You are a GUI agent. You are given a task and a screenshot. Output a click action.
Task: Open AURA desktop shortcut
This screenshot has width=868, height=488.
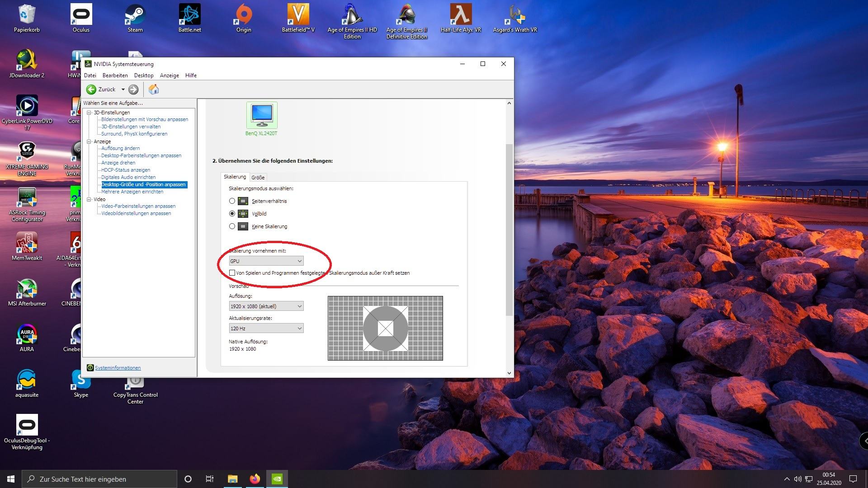point(27,338)
